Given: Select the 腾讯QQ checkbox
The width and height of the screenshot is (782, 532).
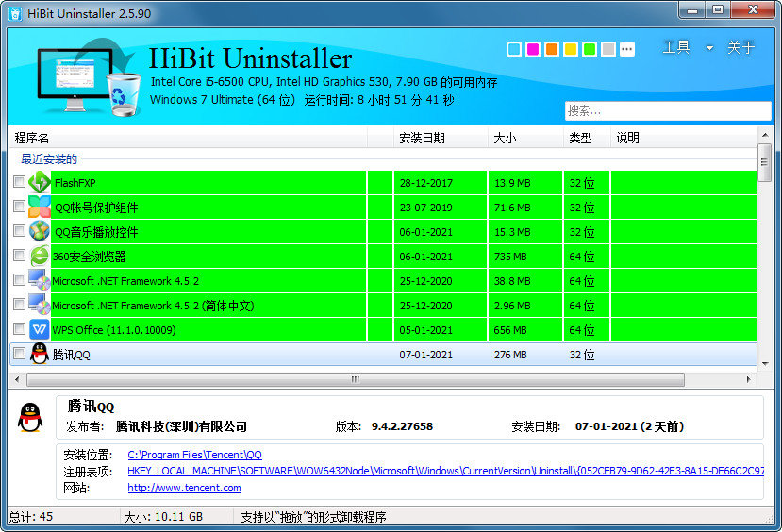Looking at the screenshot, I should tap(19, 354).
